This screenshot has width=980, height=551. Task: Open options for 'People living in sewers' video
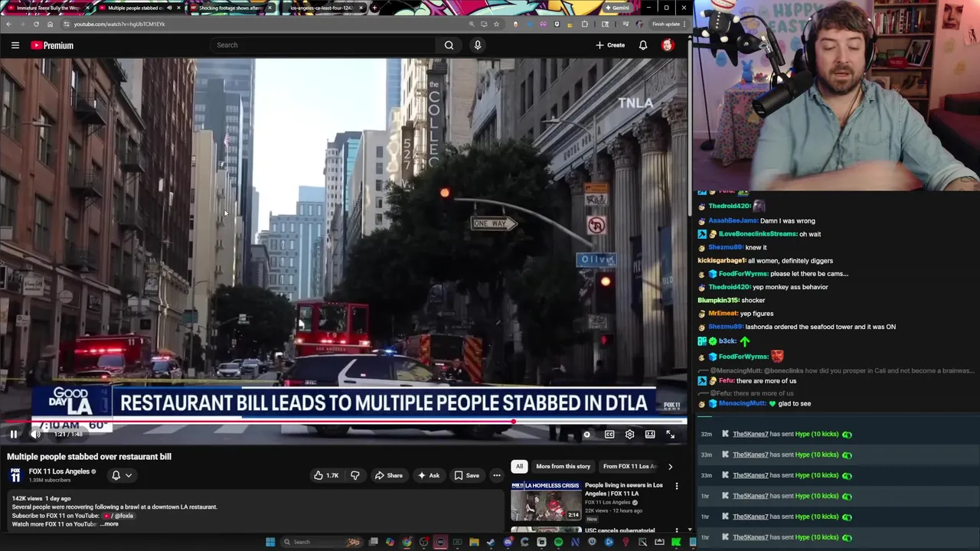point(676,486)
